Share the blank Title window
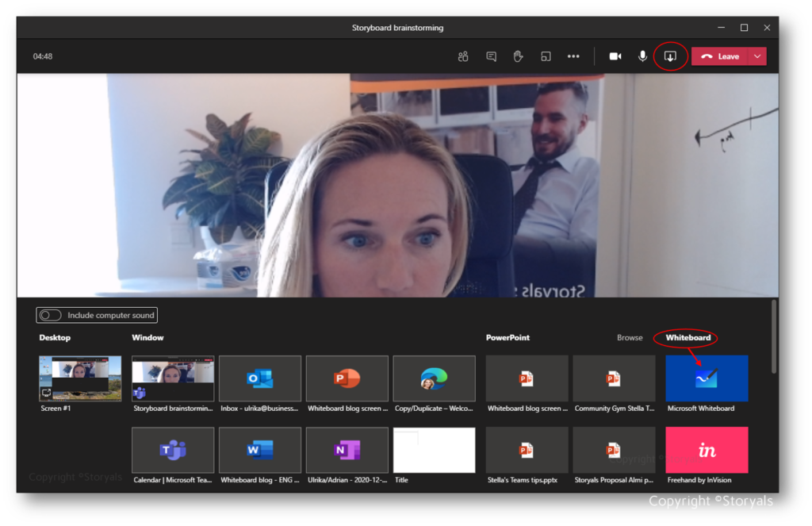 click(434, 450)
